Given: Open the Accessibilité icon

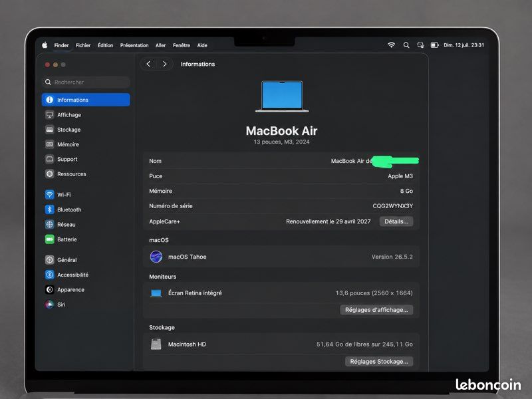Looking at the screenshot, I should click(49, 275).
